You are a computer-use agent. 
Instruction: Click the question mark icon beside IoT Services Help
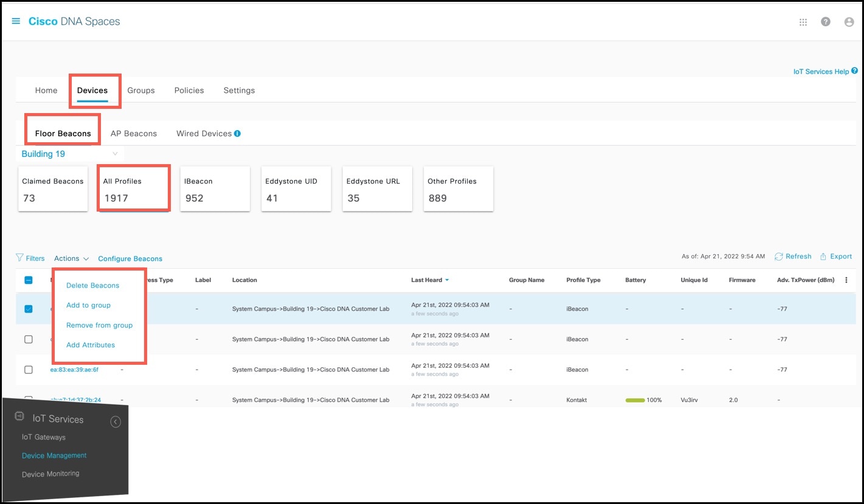855,71
